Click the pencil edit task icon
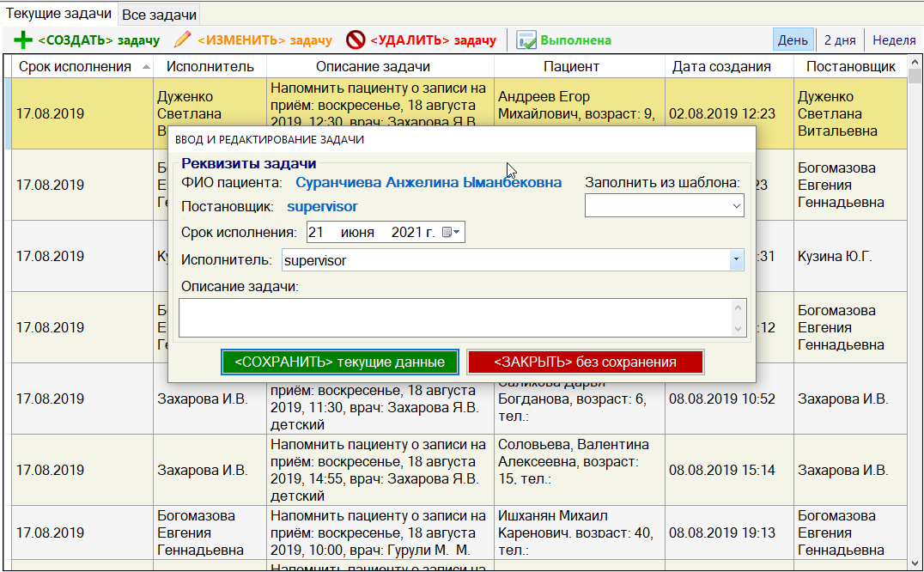This screenshot has height=572, width=924. point(182,40)
